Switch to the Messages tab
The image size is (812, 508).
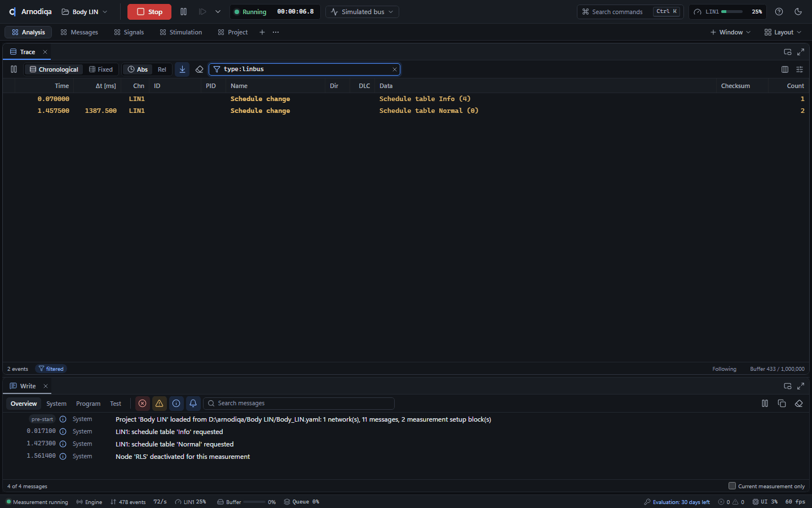click(x=80, y=32)
